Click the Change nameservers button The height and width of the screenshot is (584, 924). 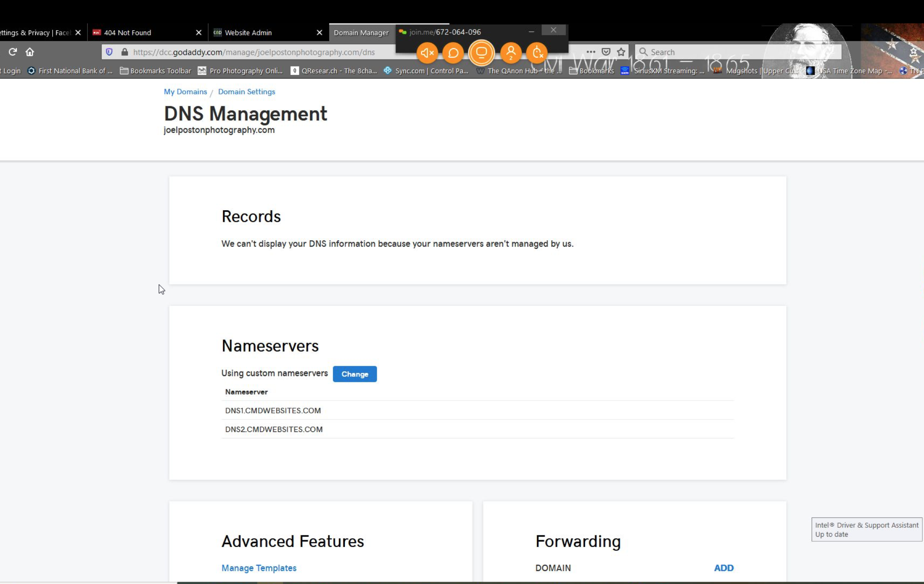(355, 374)
